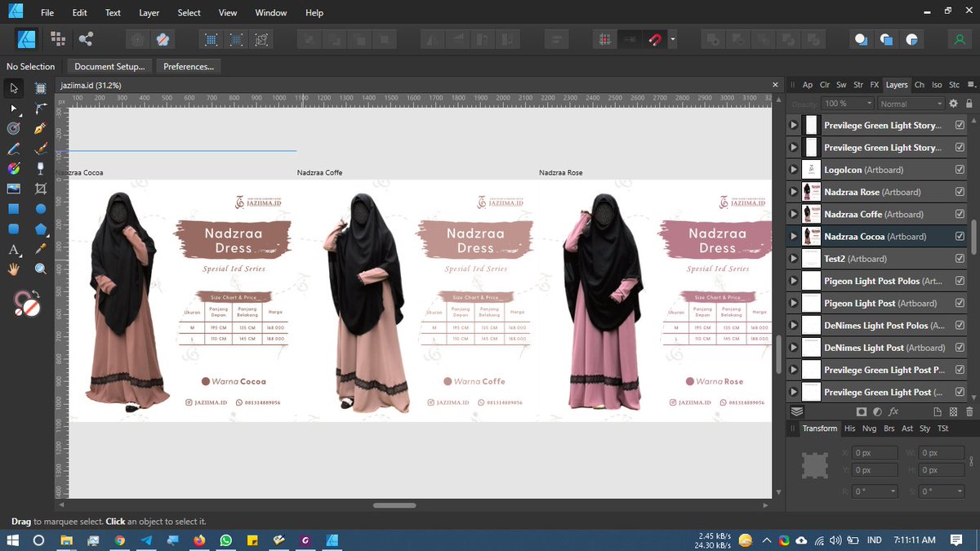Expand the Nadzraa Coffe artboard layer

click(x=792, y=214)
